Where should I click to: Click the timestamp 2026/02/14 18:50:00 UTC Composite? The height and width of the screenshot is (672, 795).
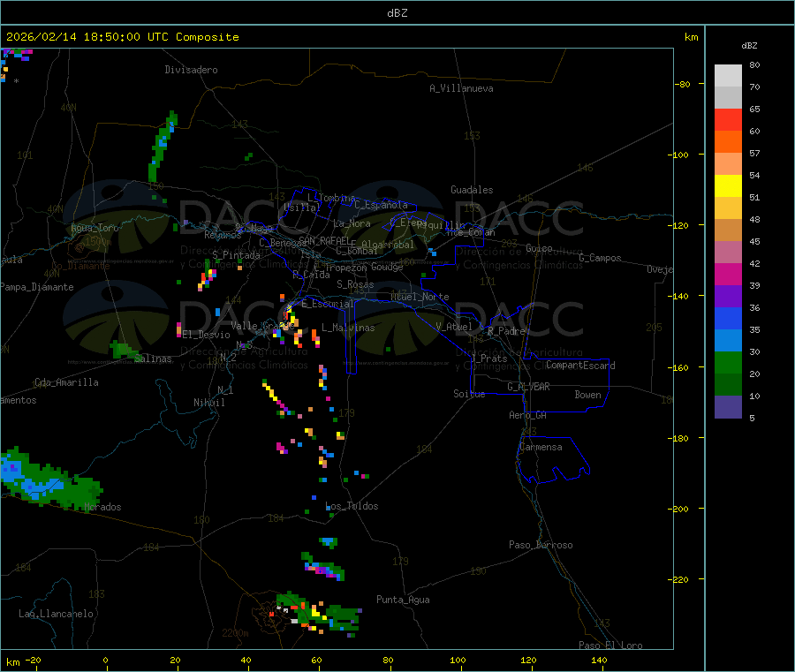[x=122, y=37]
